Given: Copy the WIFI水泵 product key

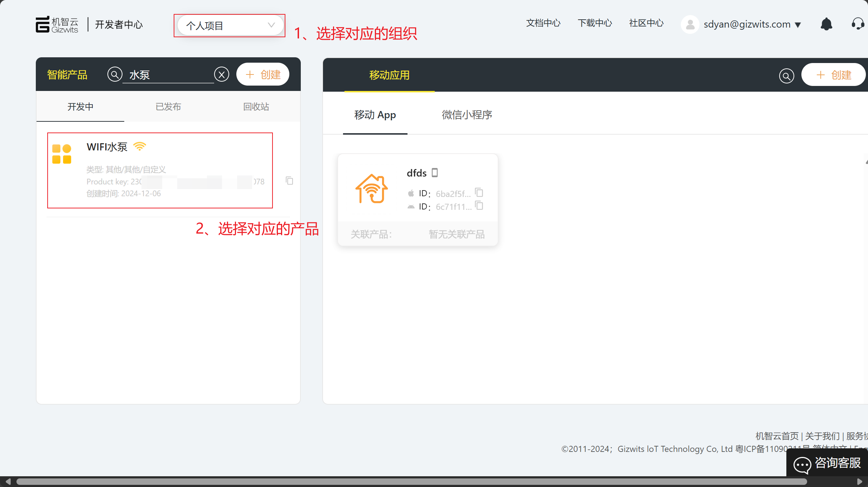Looking at the screenshot, I should click(x=289, y=181).
